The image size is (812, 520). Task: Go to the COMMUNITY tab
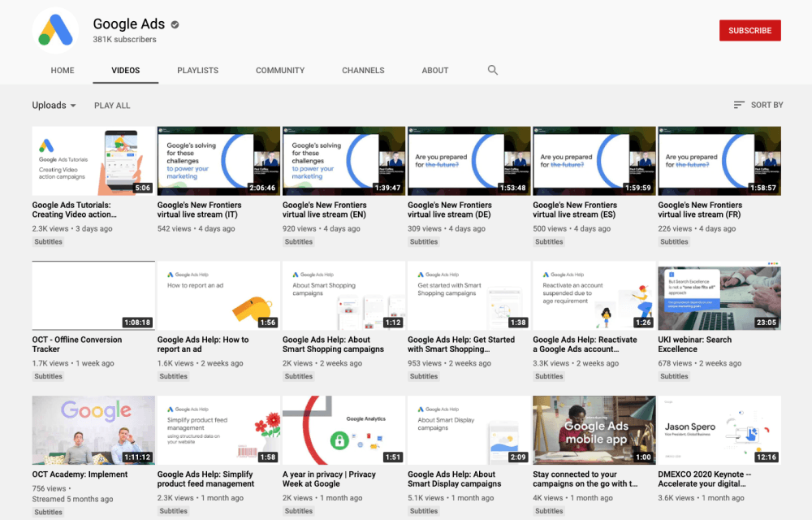click(x=280, y=71)
